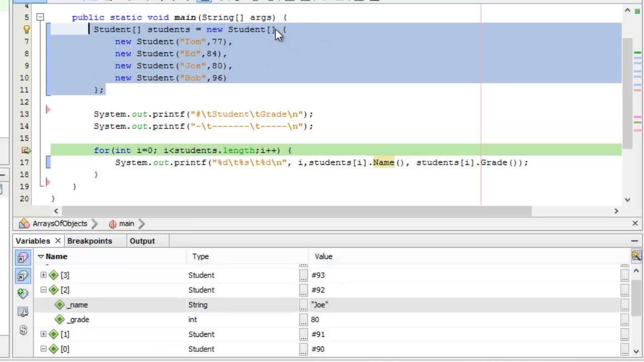Screen dimensions: 644x362
Task: Switch to the Breakpoints tab
Action: pos(90,241)
